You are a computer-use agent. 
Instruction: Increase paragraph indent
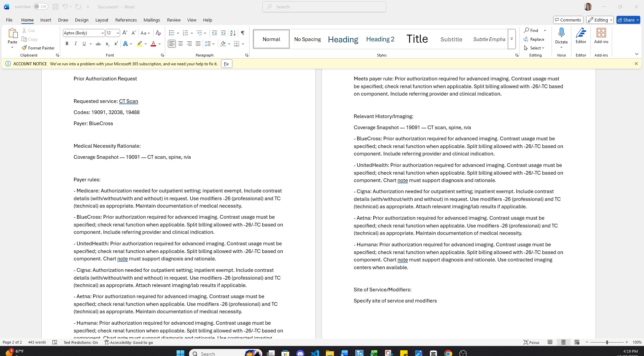coord(223,33)
